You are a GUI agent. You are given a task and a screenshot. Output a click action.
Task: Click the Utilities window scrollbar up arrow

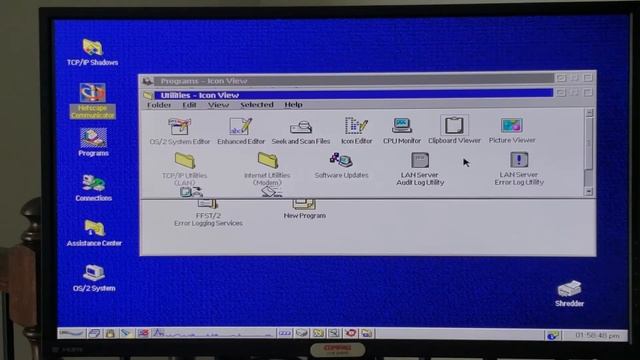(589, 113)
